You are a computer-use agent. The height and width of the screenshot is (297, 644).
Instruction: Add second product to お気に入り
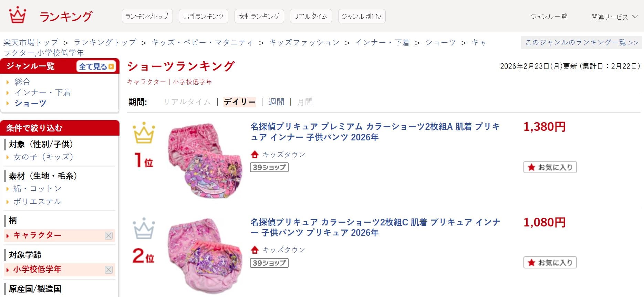pyautogui.click(x=550, y=263)
